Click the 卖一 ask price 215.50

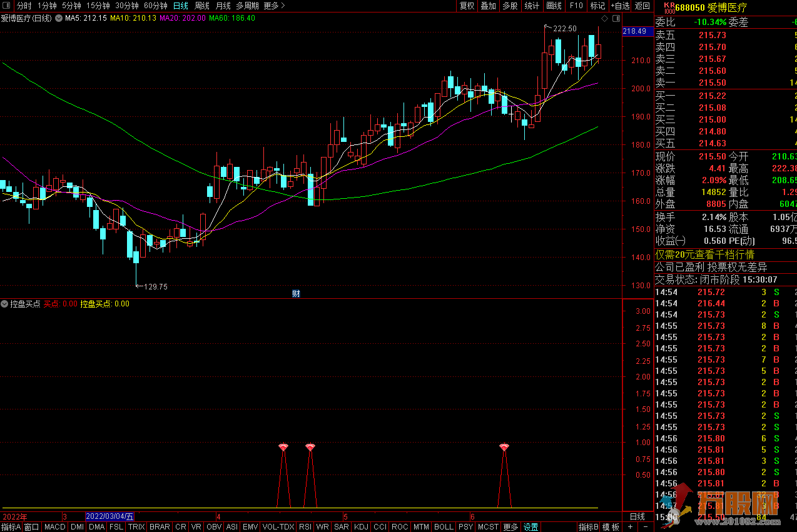(713, 83)
